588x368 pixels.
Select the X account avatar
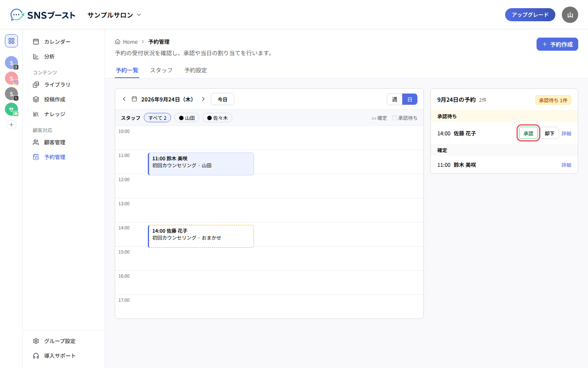[x=11, y=94]
